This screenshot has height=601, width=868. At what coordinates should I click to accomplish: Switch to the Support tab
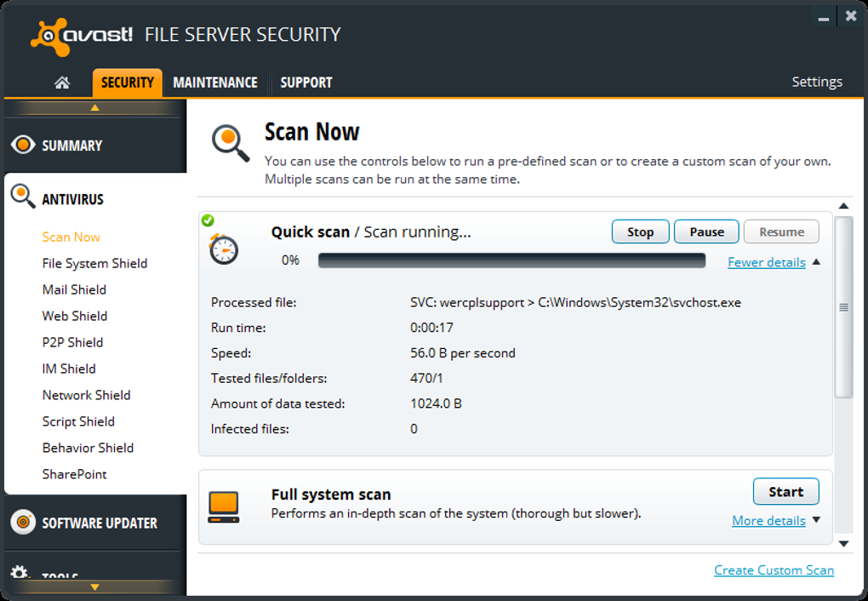(x=306, y=83)
